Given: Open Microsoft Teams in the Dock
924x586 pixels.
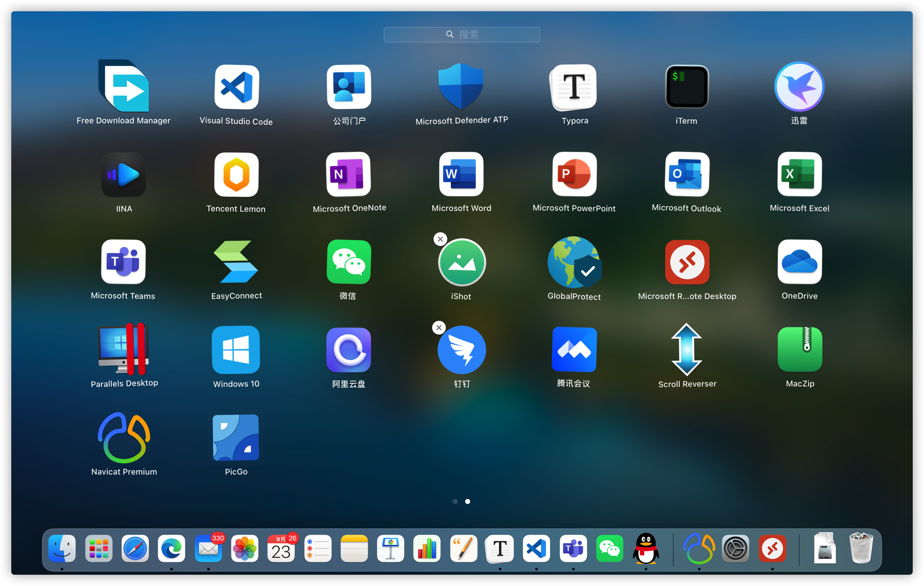Looking at the screenshot, I should click(x=573, y=548).
